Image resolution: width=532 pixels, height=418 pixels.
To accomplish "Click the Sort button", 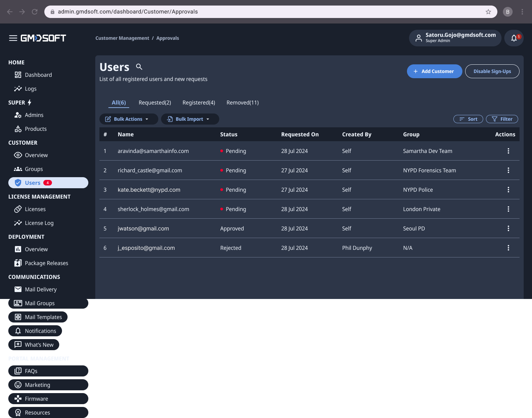I will pos(468,119).
